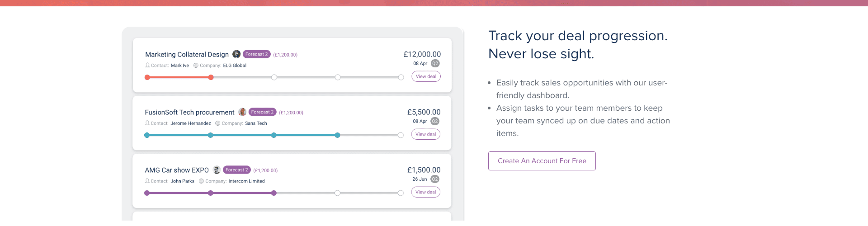The height and width of the screenshot is (226, 868).
Task: Click owner avatar on AMG Car show EXPO
Action: tap(217, 170)
